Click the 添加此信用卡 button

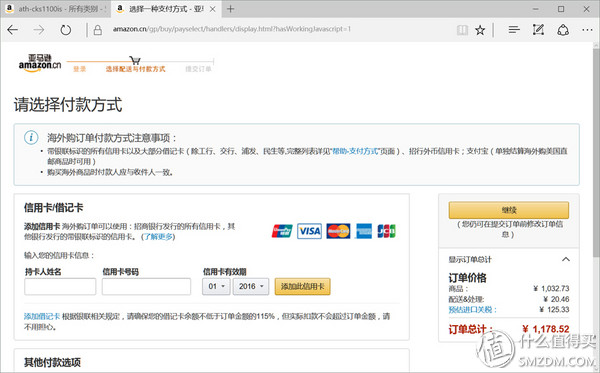[302, 287]
